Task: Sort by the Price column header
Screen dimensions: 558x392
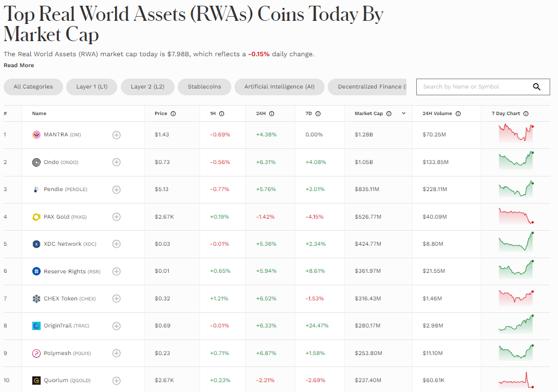Action: [x=161, y=113]
